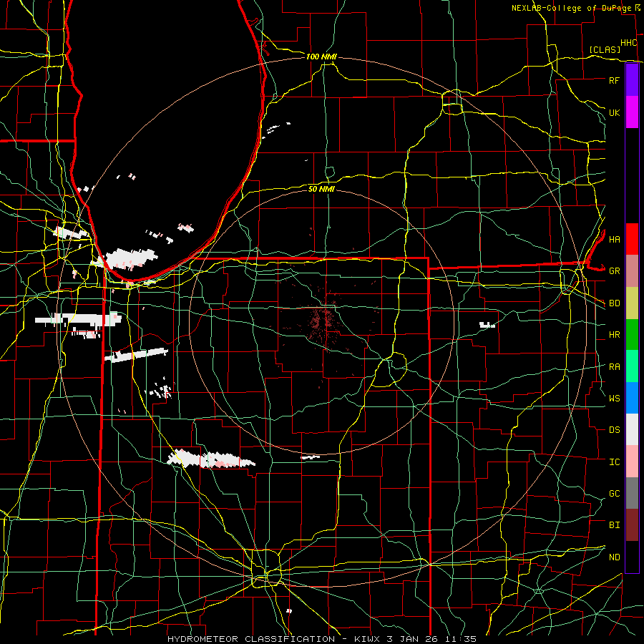This screenshot has height=644, width=644.
Task: Click the KIWX station identifier in caption
Action: (x=367, y=639)
